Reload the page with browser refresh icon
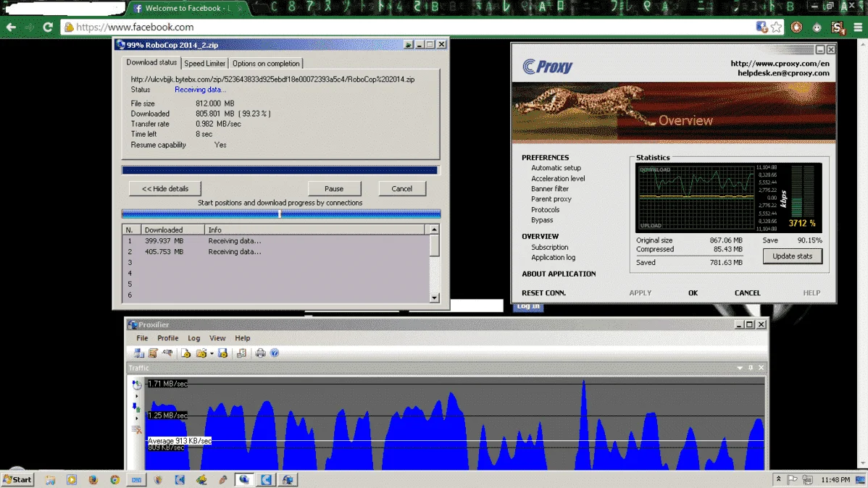 coord(48,27)
